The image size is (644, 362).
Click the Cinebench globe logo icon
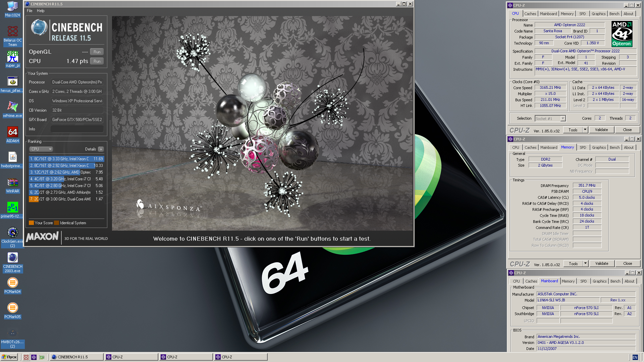click(39, 27)
